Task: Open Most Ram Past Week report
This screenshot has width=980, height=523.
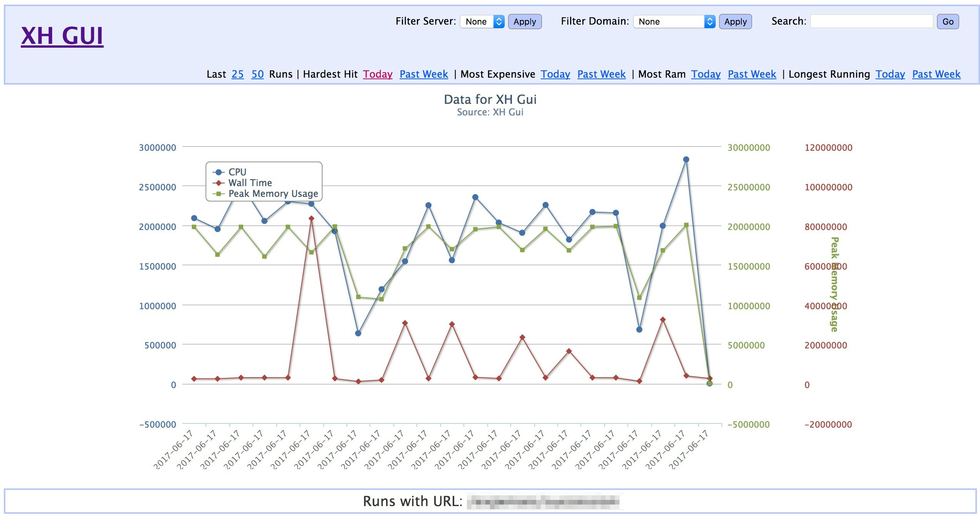Action: point(752,74)
